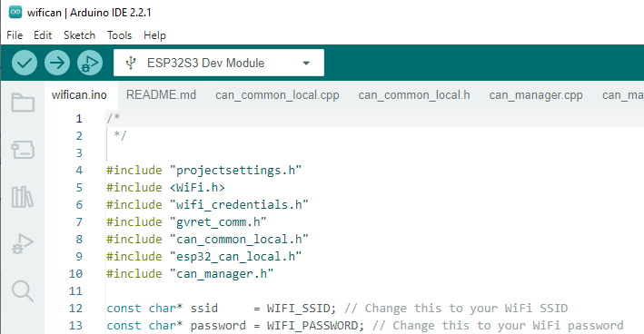Image resolution: width=644 pixels, height=334 pixels.
Task: Open the Debug panel in sidebar
Action: (23, 244)
